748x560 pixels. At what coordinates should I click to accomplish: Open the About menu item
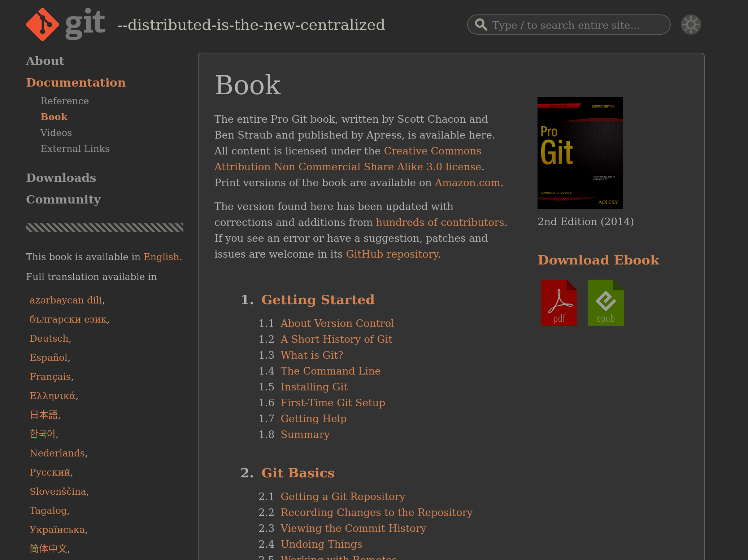pos(45,61)
